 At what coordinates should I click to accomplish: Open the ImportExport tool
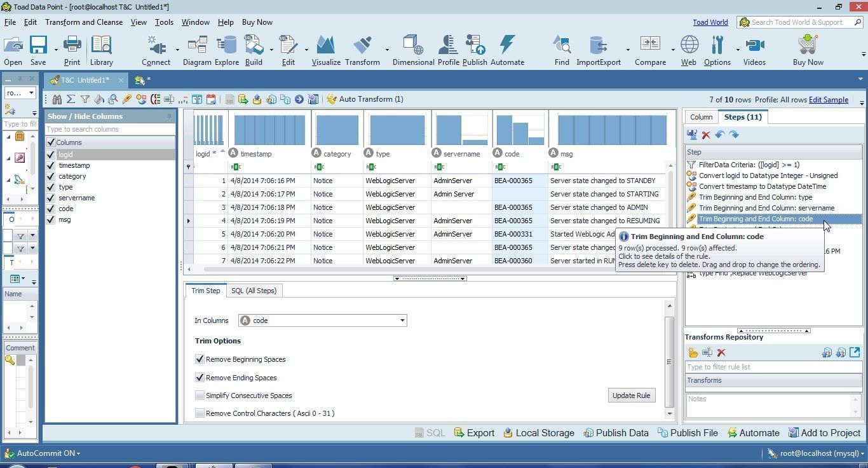coord(598,51)
